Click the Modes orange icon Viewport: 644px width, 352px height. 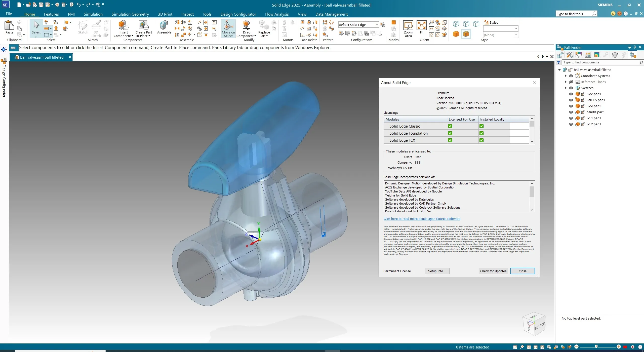pos(394,22)
